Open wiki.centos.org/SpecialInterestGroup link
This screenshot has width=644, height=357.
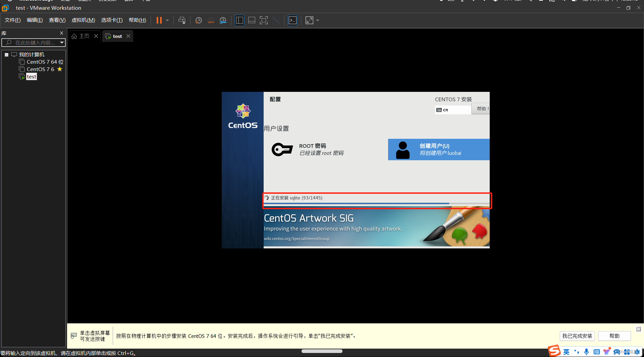tap(297, 239)
